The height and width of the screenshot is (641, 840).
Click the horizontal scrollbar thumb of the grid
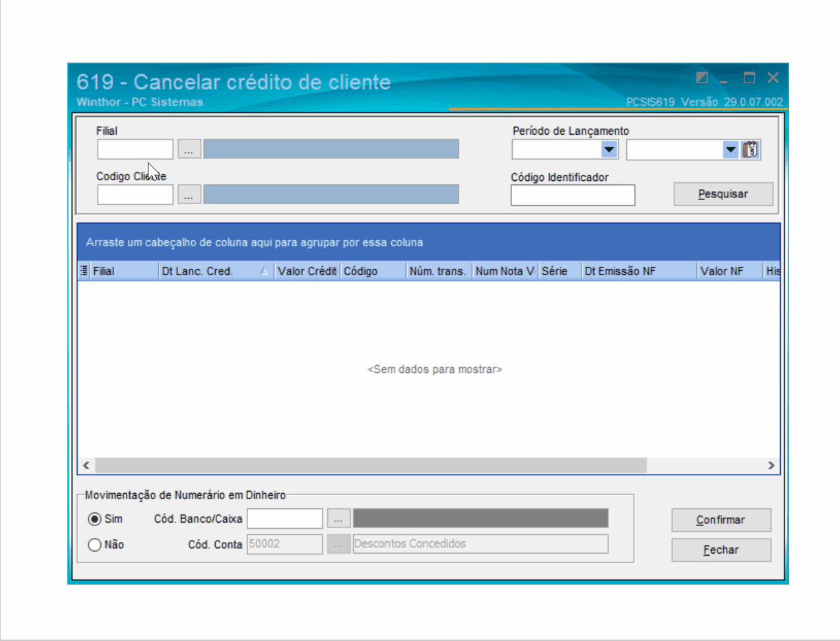click(371, 466)
